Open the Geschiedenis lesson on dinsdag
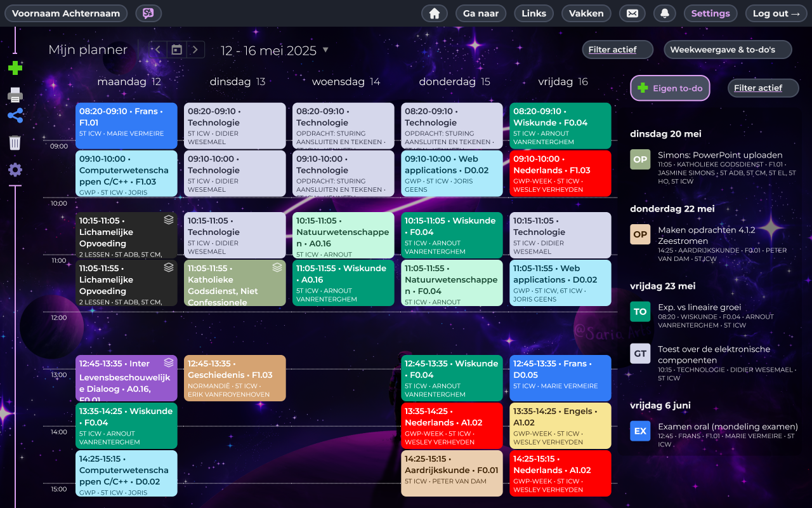The width and height of the screenshot is (812, 508). 235,378
